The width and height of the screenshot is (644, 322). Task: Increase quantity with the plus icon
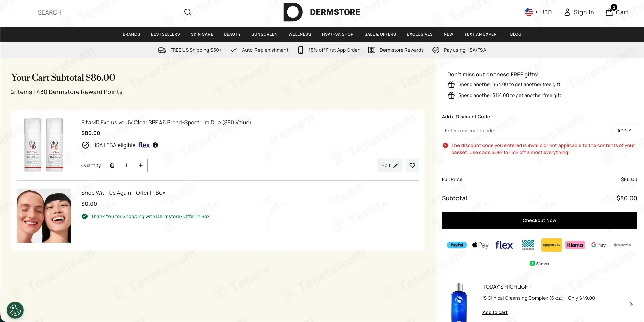[141, 165]
